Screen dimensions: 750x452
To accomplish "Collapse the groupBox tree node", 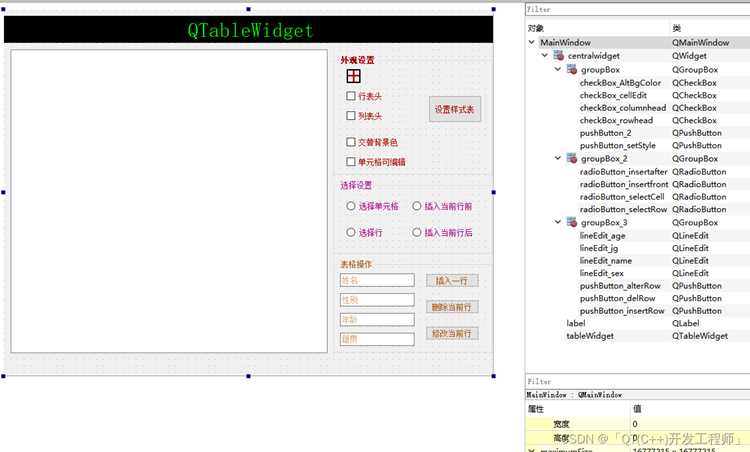I will [x=558, y=69].
